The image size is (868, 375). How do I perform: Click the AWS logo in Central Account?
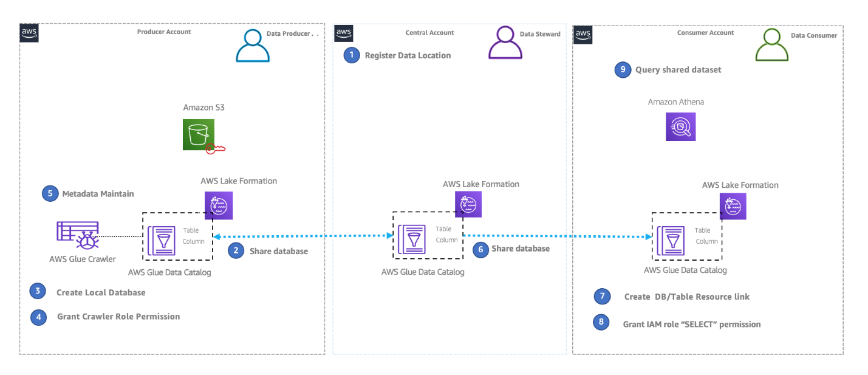pos(343,33)
